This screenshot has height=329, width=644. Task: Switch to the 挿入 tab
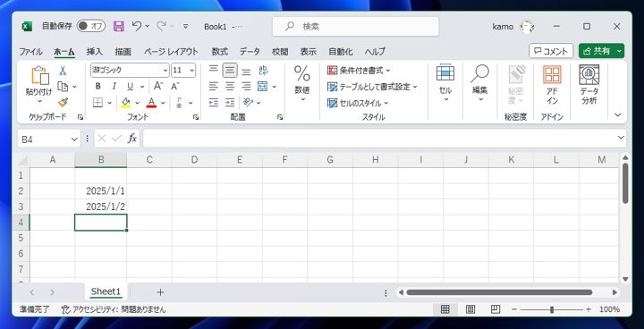point(95,52)
